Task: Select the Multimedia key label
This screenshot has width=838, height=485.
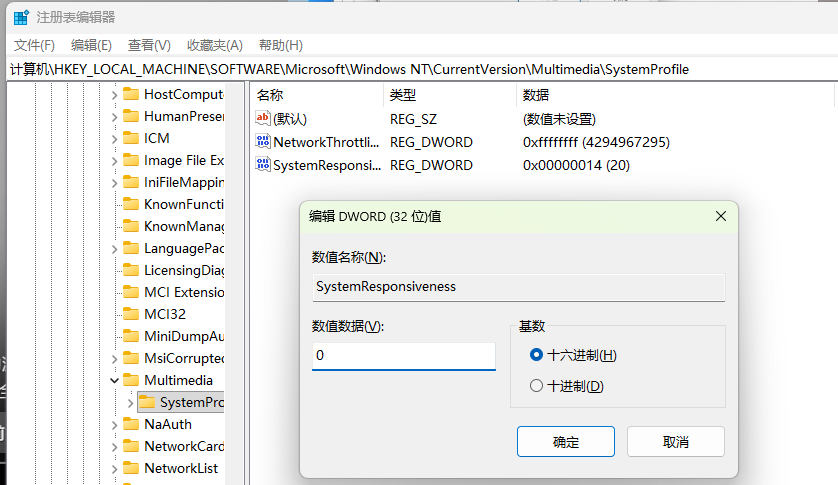Action: 179,380
